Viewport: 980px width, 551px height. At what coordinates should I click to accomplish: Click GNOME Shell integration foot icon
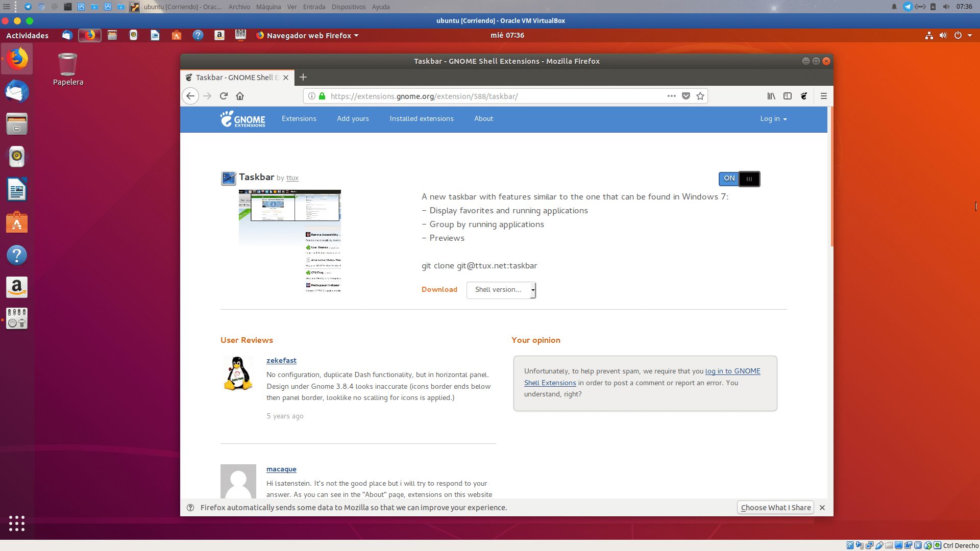click(x=804, y=96)
